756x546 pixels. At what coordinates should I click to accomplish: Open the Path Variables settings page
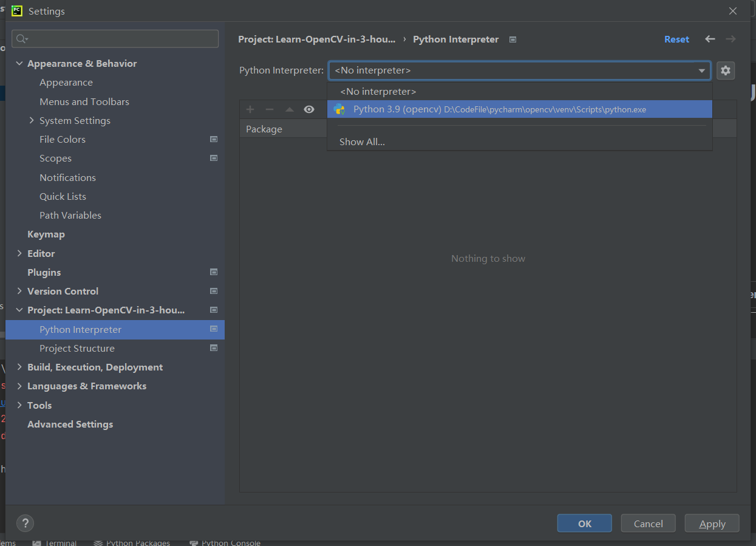[x=70, y=215]
